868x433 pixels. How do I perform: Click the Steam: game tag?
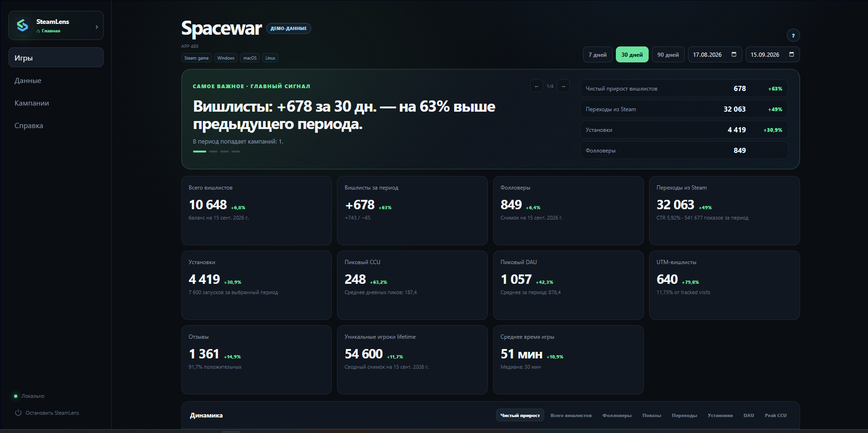point(196,58)
